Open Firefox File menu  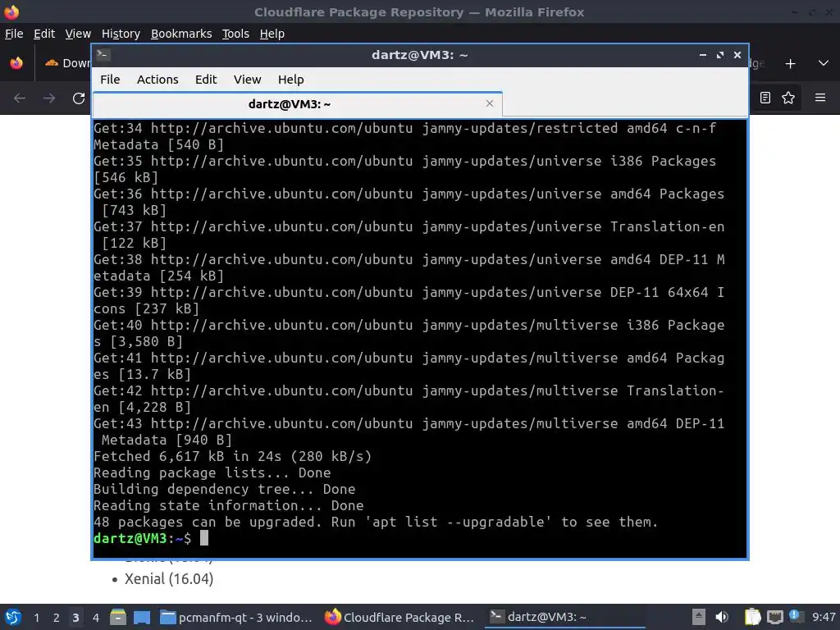(x=14, y=34)
